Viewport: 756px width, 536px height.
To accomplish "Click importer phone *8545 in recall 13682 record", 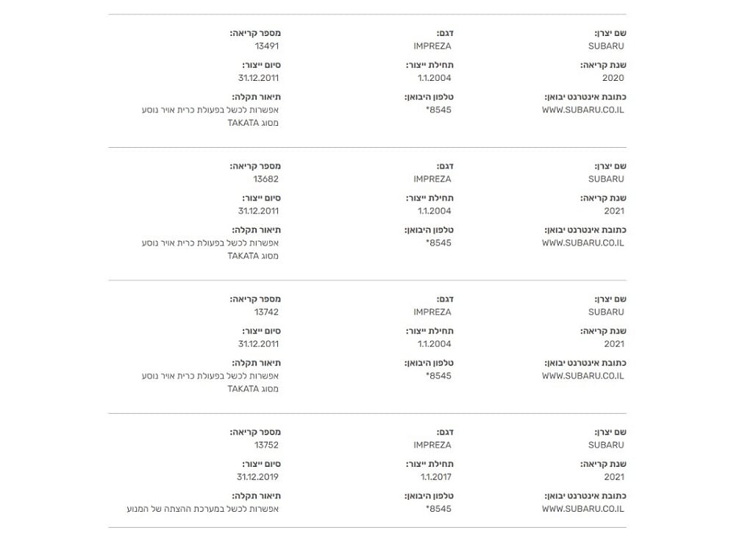I will coord(438,243).
